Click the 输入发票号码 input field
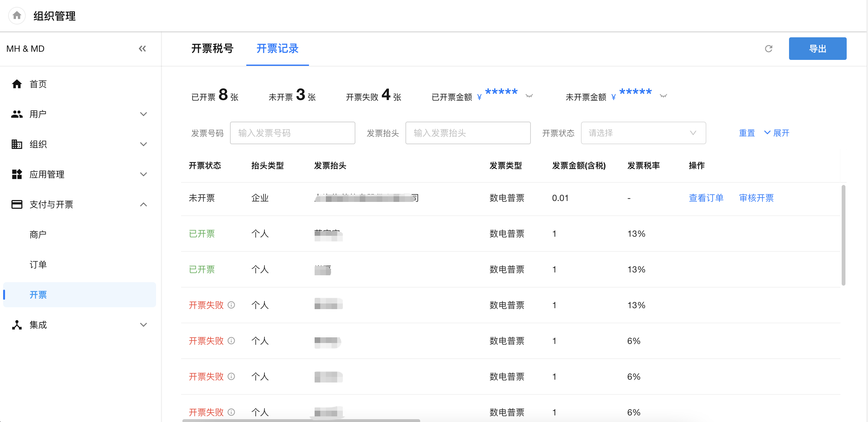 pos(292,133)
